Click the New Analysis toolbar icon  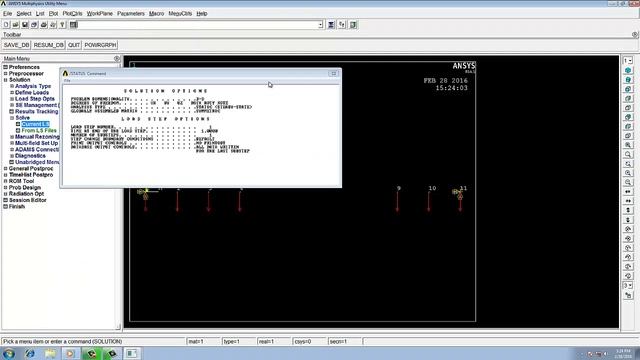[6, 25]
